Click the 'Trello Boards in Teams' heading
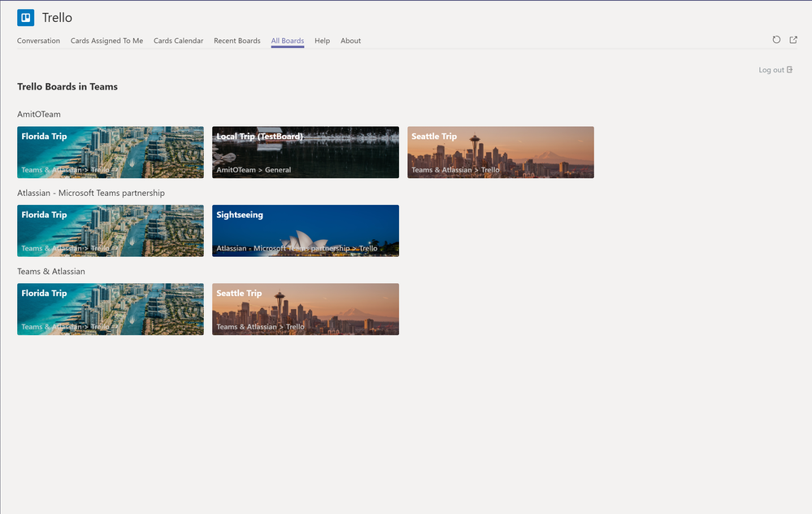The width and height of the screenshot is (812, 514). coord(67,86)
